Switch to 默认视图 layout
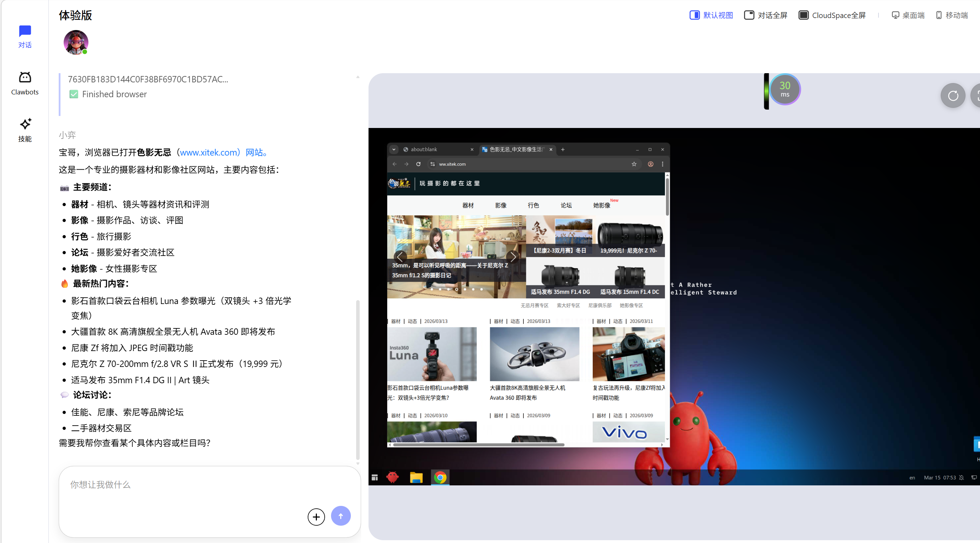The height and width of the screenshot is (543, 980). coord(711,15)
